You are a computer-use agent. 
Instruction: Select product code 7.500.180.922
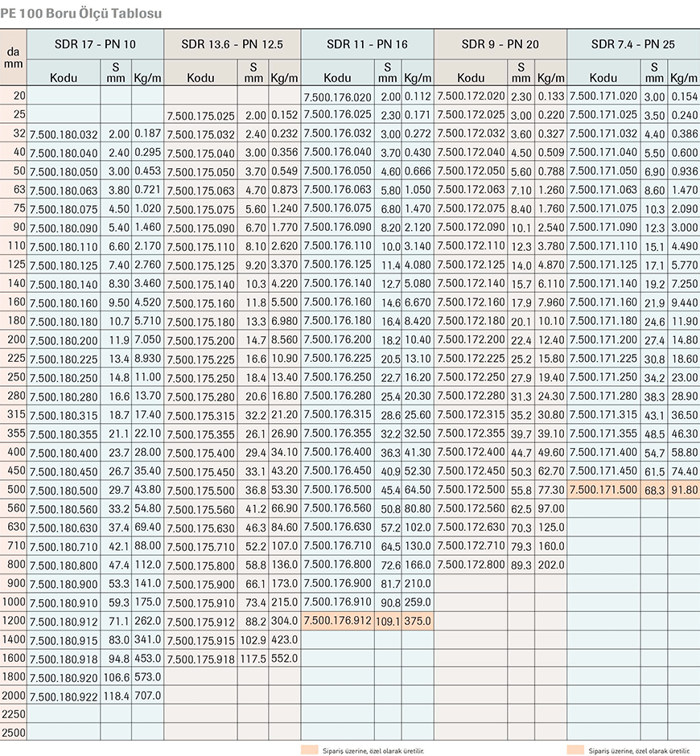(x=63, y=696)
